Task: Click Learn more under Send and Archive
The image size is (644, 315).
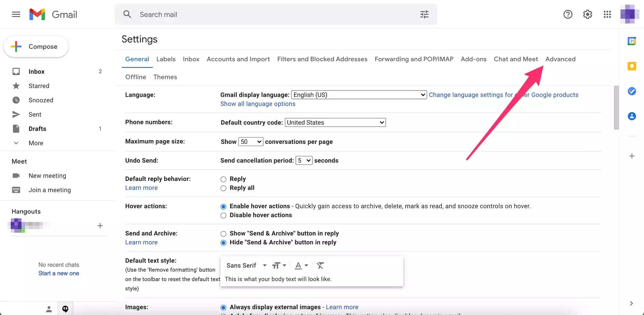Action: 141,242
